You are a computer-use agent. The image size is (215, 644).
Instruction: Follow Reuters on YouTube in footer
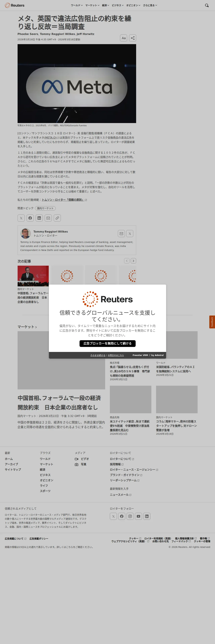tap(138, 516)
